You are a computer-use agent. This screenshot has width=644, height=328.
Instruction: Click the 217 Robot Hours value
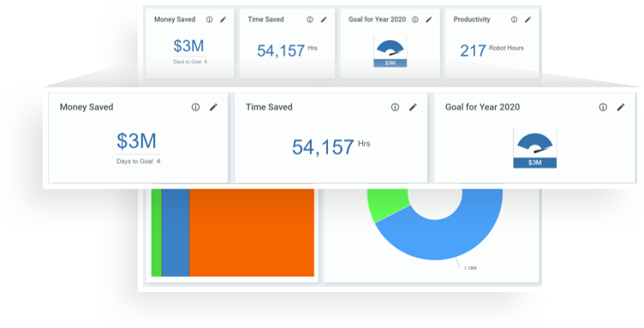tap(492, 51)
